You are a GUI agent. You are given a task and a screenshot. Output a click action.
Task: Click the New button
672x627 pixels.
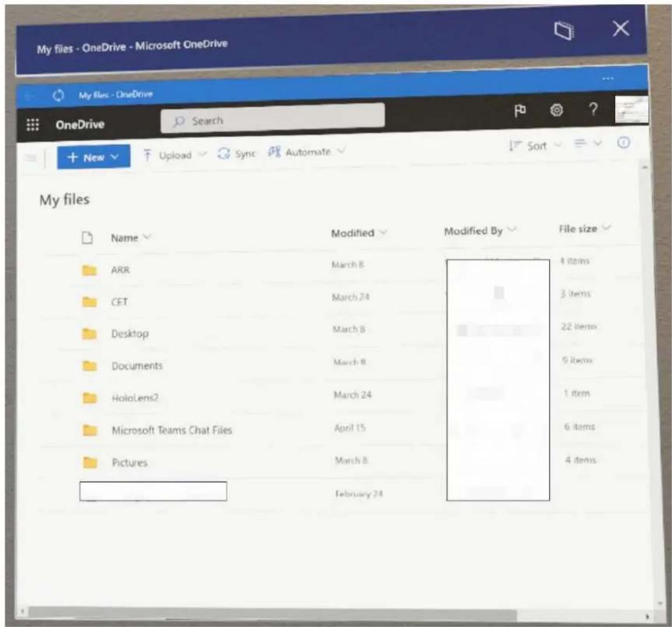pos(94,157)
